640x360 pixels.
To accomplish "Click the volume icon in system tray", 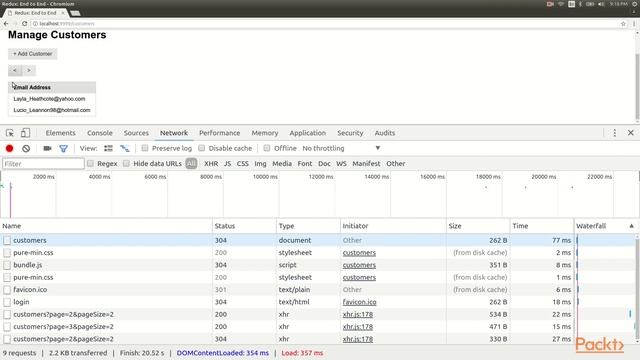I will (601, 4).
